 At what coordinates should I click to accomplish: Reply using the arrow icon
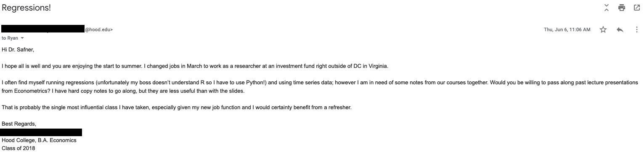[620, 30]
